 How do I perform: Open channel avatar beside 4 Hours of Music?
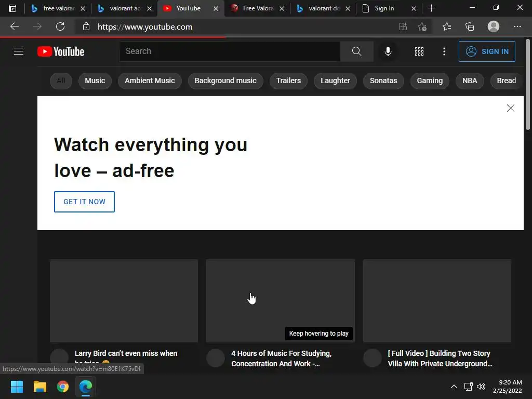tap(216, 358)
